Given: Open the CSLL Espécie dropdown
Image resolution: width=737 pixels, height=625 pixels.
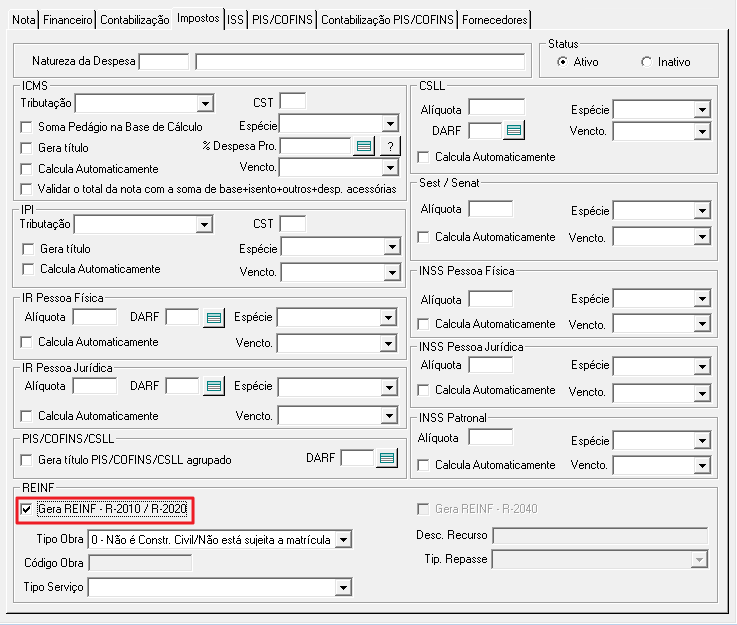Looking at the screenshot, I should (x=702, y=110).
